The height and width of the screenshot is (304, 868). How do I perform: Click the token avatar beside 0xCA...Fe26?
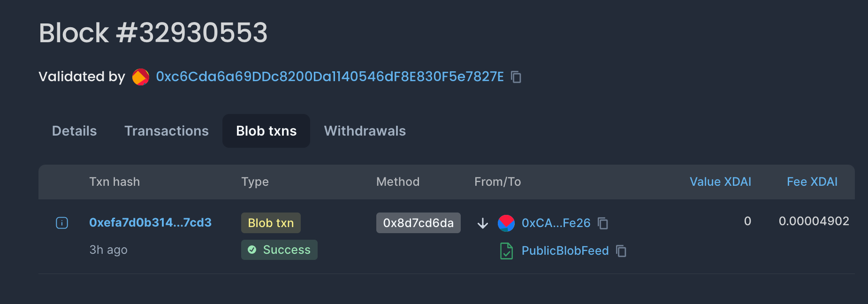pyautogui.click(x=507, y=223)
